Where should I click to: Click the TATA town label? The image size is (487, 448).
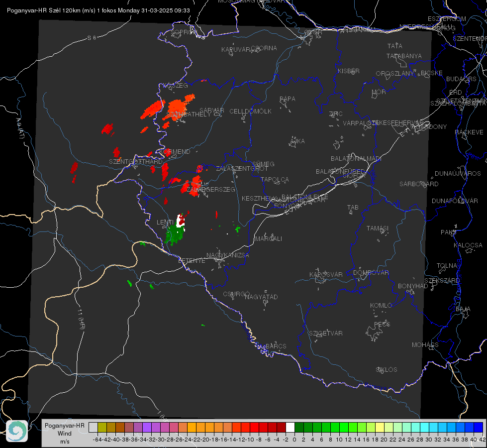(x=395, y=46)
